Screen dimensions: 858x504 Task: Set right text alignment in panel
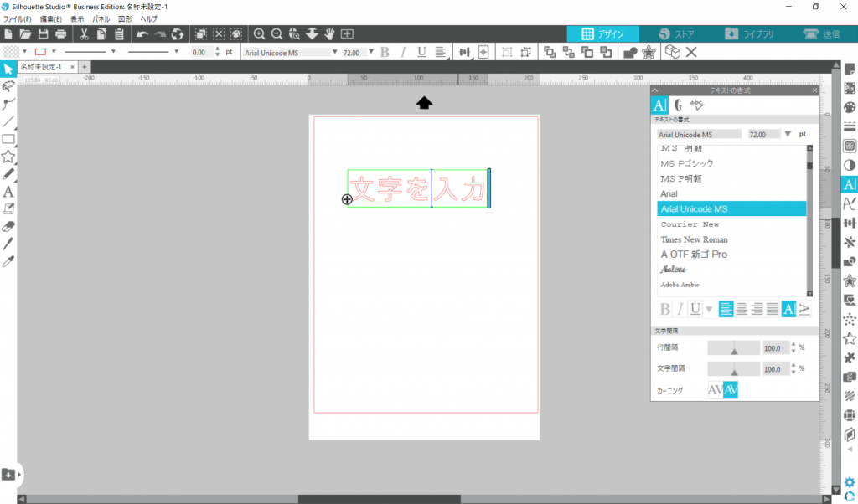point(757,309)
